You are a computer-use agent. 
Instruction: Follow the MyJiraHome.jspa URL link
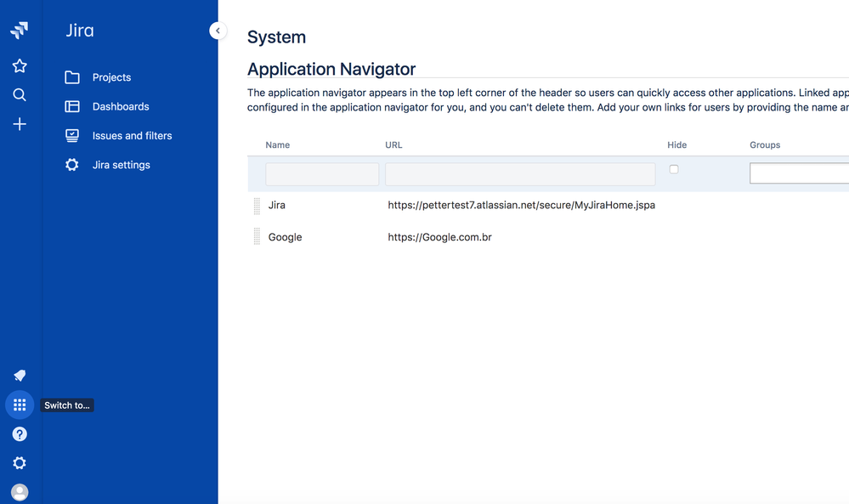click(521, 205)
